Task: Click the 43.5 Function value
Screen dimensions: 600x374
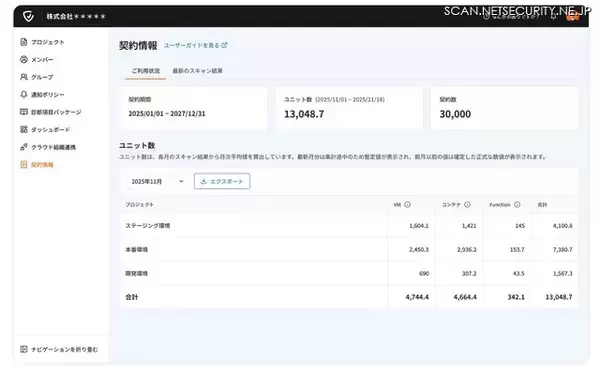Action: coord(518,273)
